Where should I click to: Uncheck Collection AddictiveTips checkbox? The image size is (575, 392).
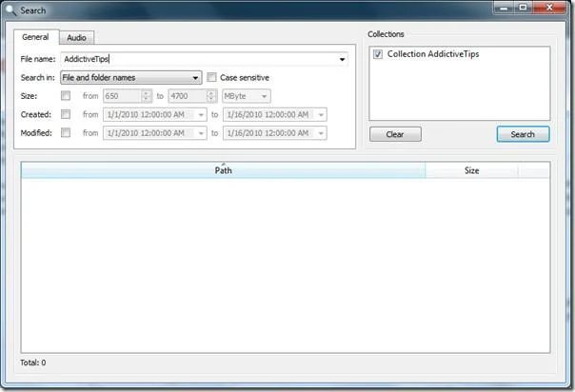click(x=378, y=54)
